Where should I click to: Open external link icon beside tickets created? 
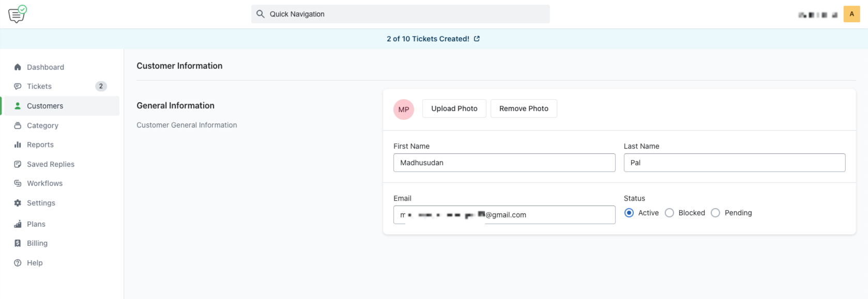tap(477, 39)
